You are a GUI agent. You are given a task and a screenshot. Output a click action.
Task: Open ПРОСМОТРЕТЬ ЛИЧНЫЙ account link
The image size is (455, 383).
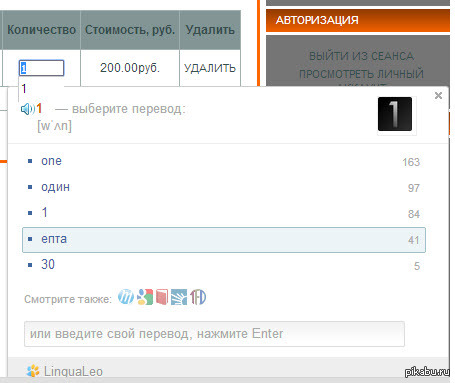click(362, 74)
